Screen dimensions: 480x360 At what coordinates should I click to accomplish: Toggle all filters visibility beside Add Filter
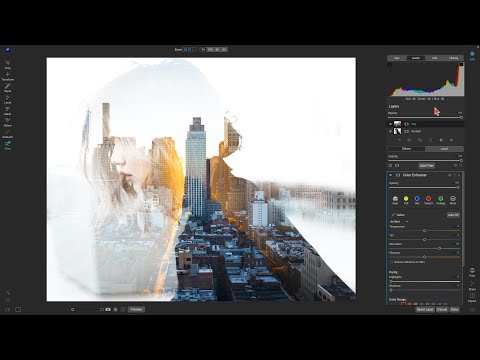pyautogui.click(x=390, y=165)
